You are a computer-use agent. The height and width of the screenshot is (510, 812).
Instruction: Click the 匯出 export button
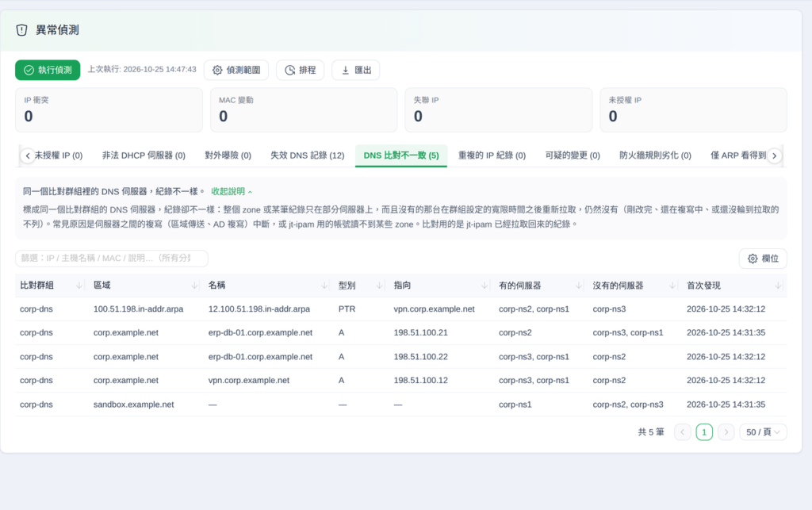click(356, 70)
